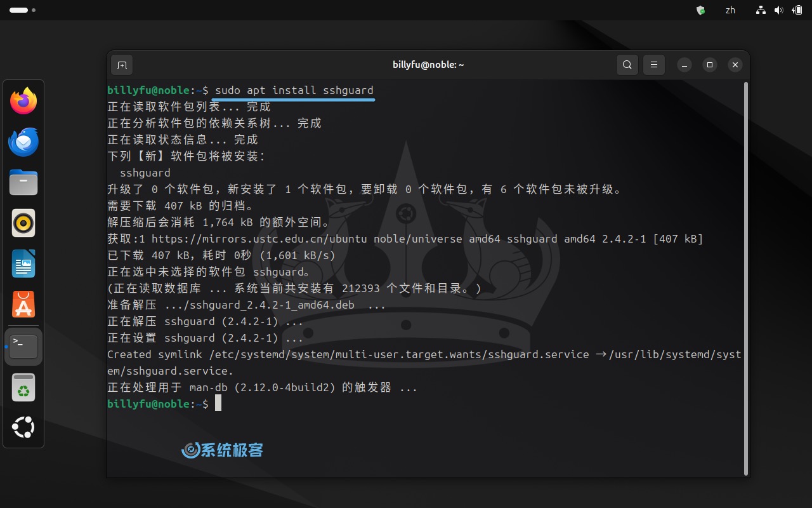Open Thunderbird mail from the dock
The image size is (812, 508).
click(x=23, y=142)
